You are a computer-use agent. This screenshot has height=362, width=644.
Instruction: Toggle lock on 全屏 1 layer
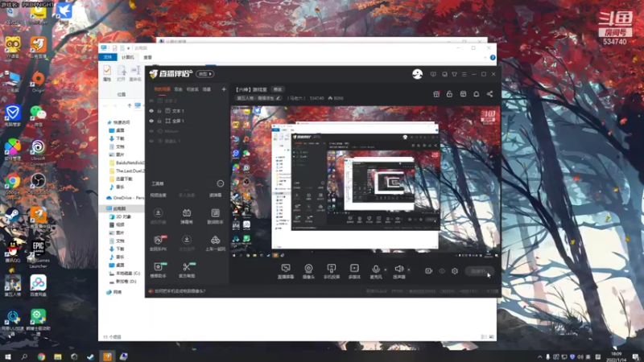tap(159, 121)
